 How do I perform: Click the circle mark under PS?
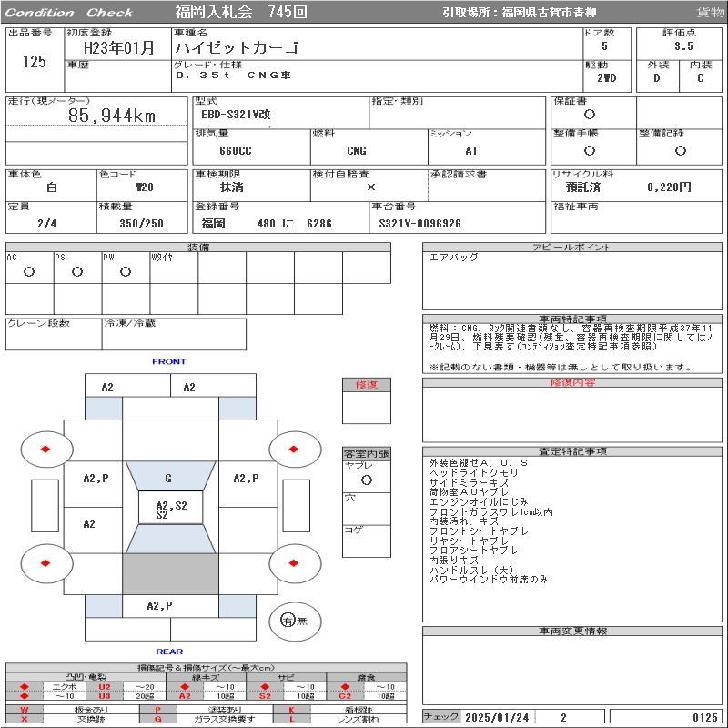(77, 271)
